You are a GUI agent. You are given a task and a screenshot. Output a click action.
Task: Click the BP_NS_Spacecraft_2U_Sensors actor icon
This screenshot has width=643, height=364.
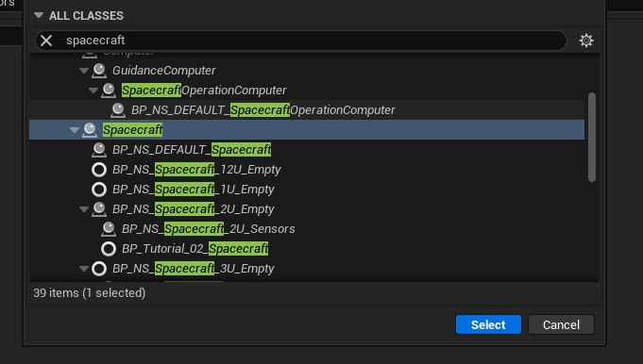tap(109, 229)
